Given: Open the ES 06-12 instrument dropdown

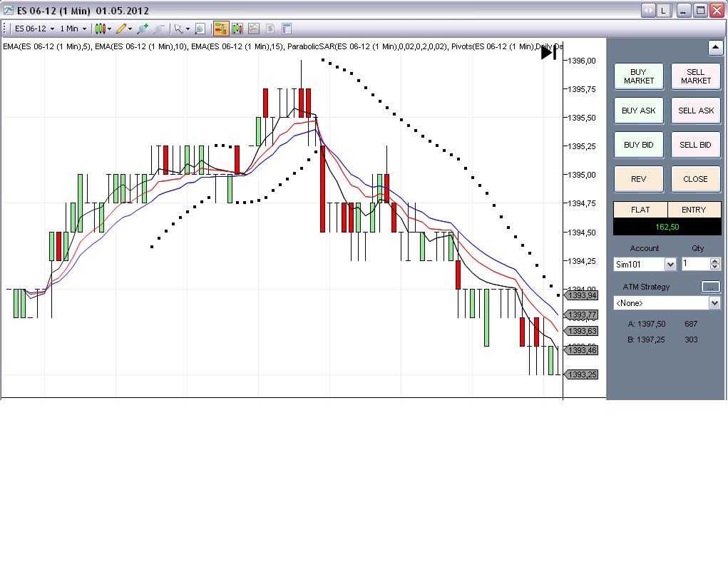Looking at the screenshot, I should point(34,29).
